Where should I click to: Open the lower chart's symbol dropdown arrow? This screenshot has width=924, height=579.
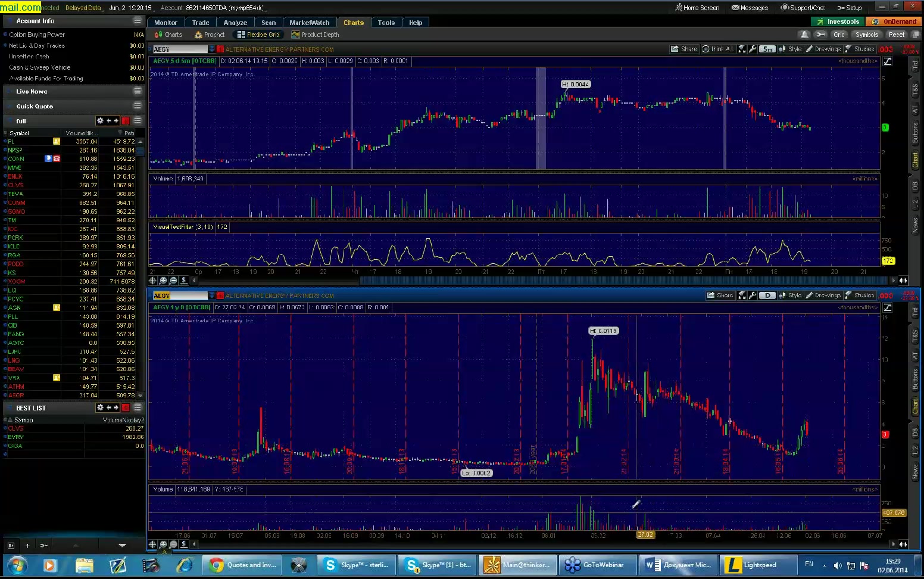coord(212,295)
